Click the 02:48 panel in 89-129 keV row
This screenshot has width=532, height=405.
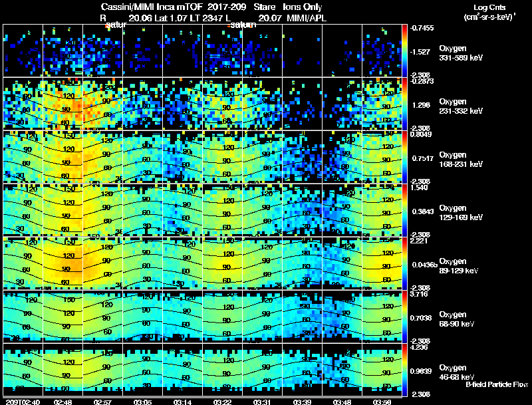[63, 263]
